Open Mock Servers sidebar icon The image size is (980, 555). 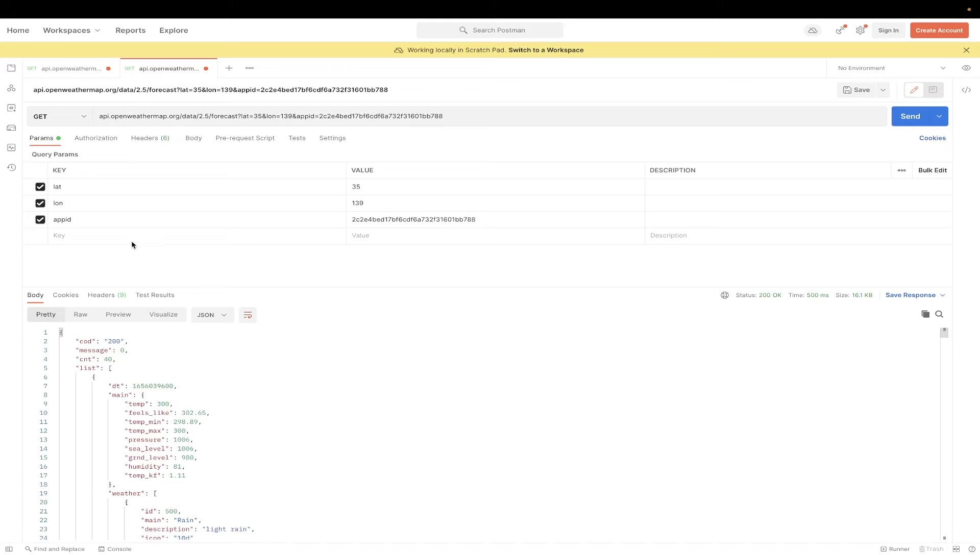click(x=11, y=128)
